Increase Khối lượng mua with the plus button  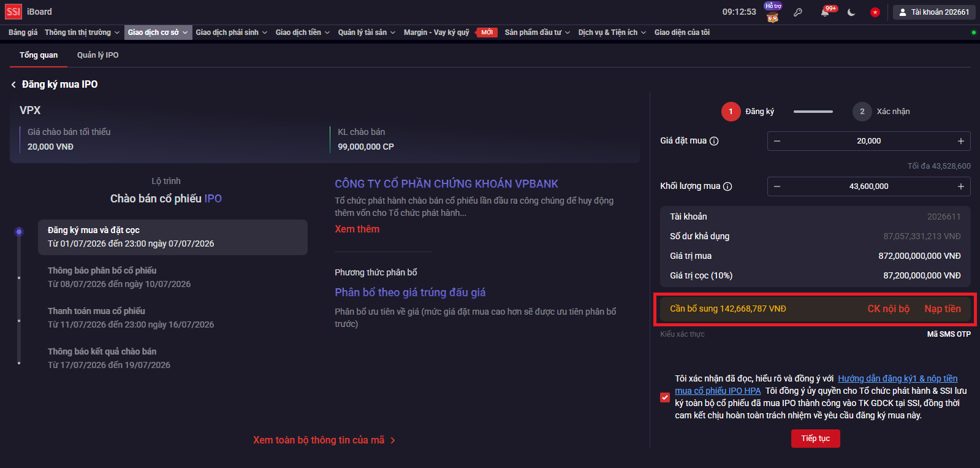coord(961,186)
